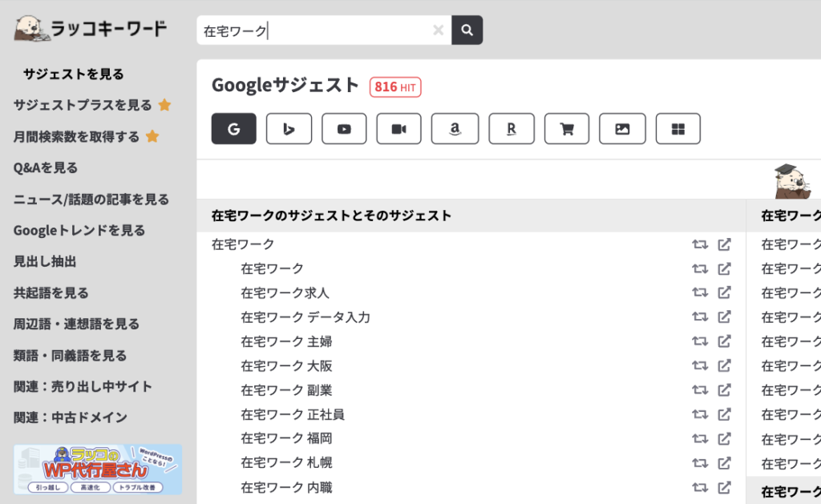Select the grid all-sources icon
Image resolution: width=821 pixels, height=504 pixels.
tap(678, 129)
